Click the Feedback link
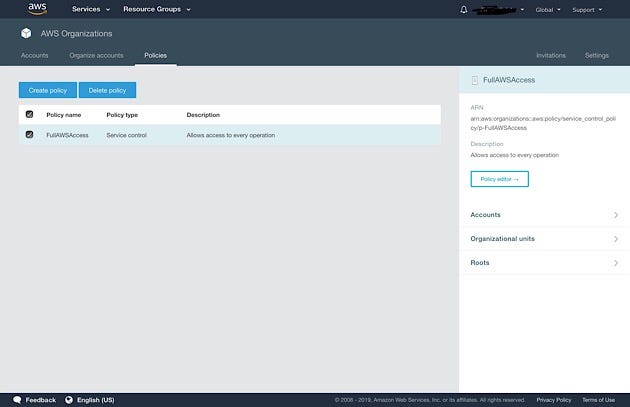Screen dimensions: 630x407 click(41, 400)
